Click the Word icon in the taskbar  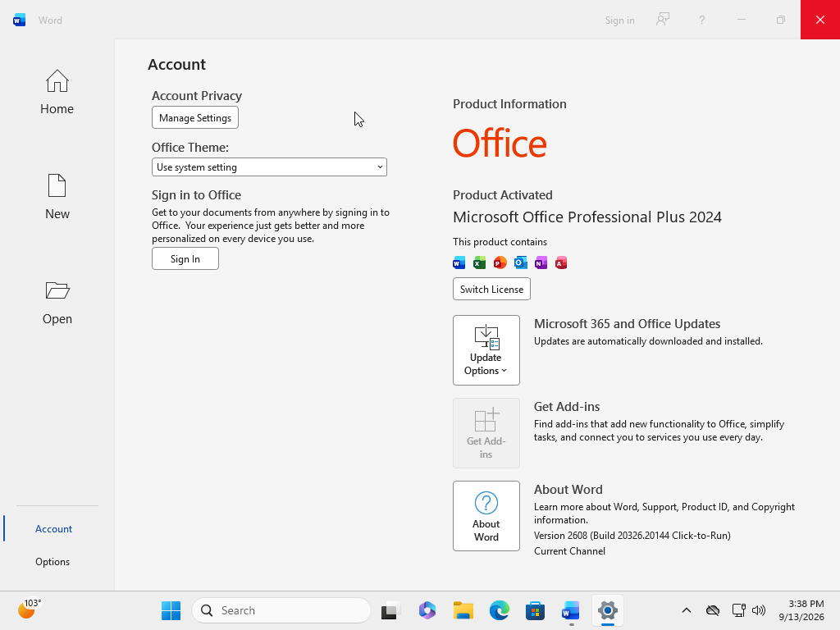click(571, 610)
